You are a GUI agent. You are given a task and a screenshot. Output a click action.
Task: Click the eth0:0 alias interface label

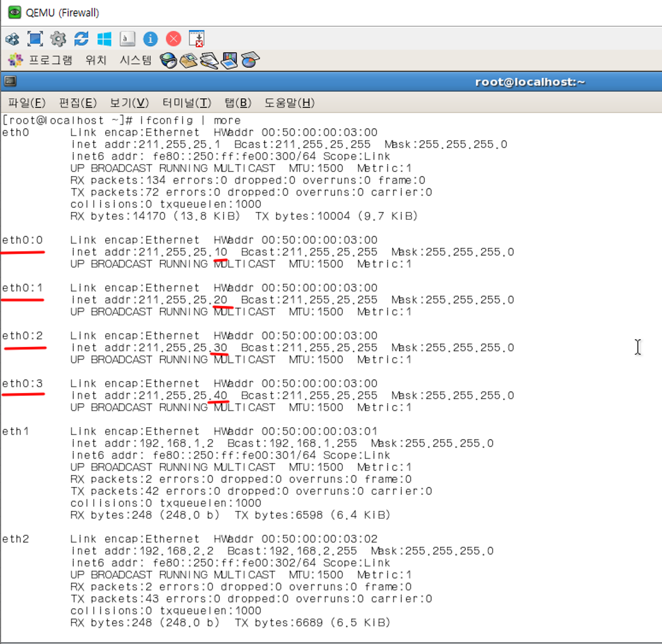tap(23, 240)
